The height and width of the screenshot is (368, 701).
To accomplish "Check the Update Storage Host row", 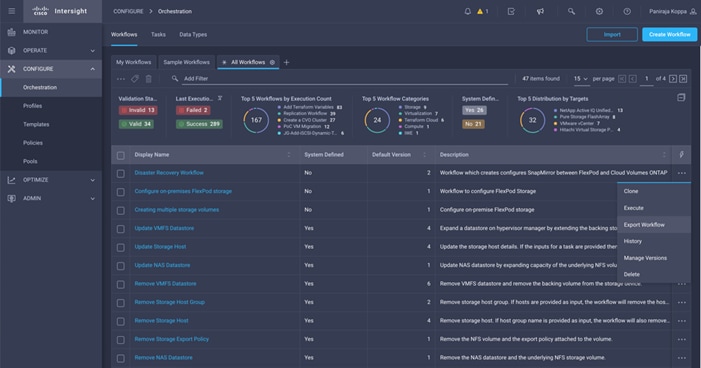I will point(121,247).
